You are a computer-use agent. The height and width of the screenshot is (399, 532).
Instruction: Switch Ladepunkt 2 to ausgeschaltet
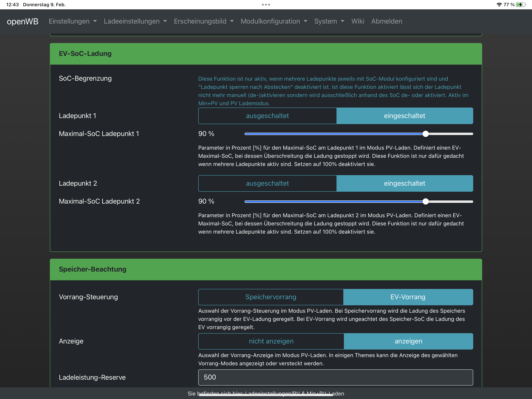click(267, 183)
